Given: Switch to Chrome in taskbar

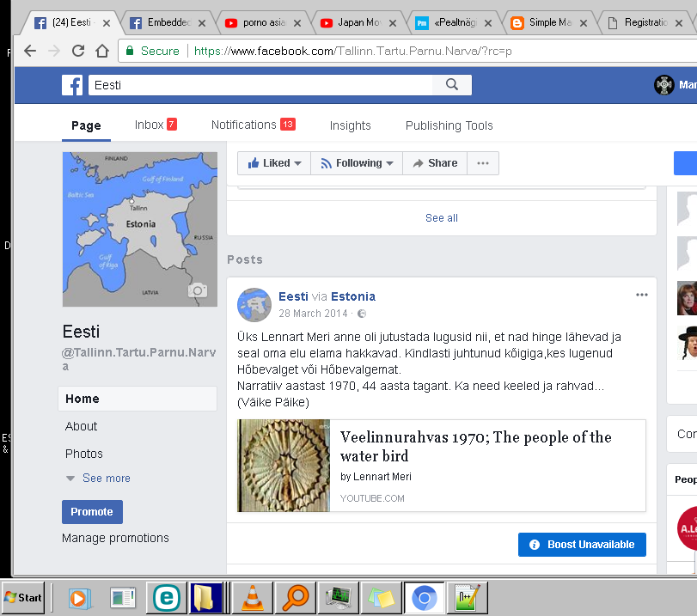Looking at the screenshot, I should [x=424, y=598].
